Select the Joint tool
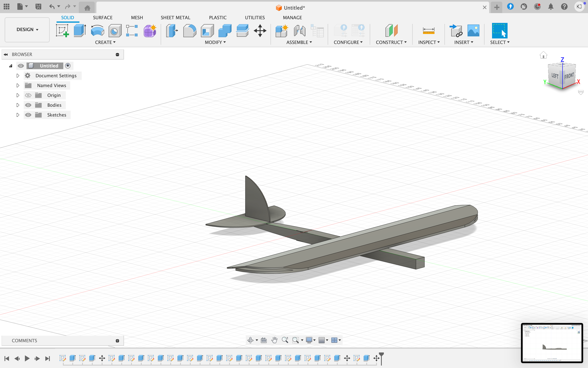The height and width of the screenshot is (368, 588). coord(300,31)
